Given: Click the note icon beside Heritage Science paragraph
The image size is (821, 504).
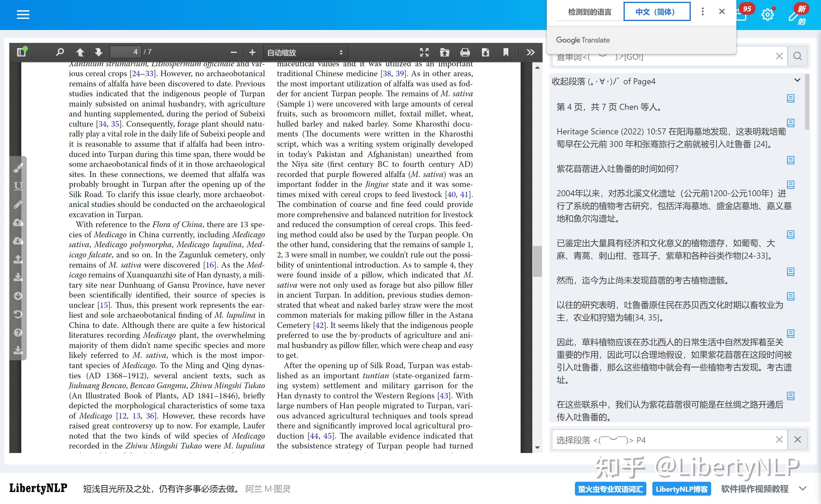Looking at the screenshot, I should 791,123.
